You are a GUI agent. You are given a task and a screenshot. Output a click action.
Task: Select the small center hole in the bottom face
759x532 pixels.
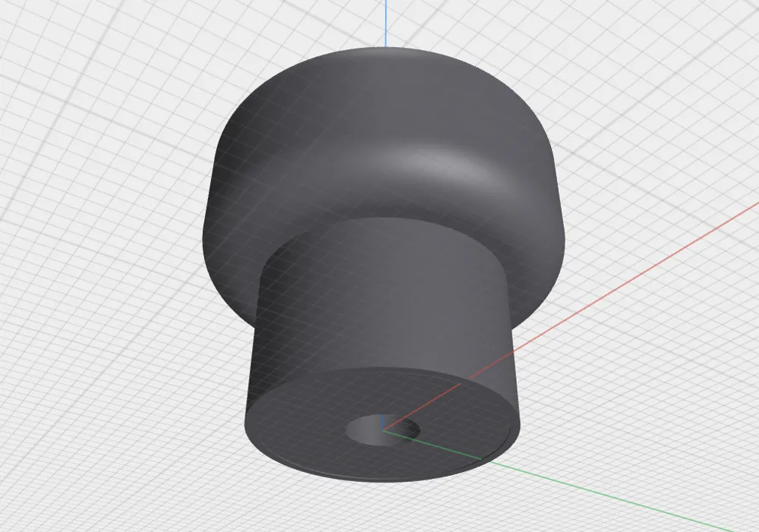[x=383, y=429]
